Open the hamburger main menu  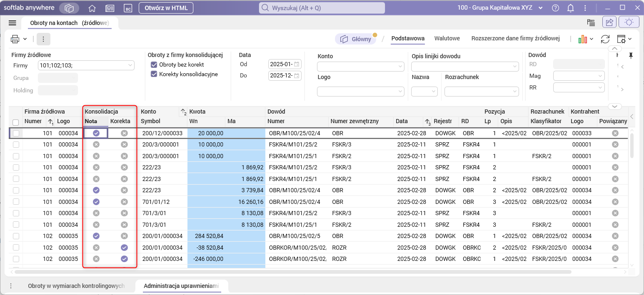point(12,23)
